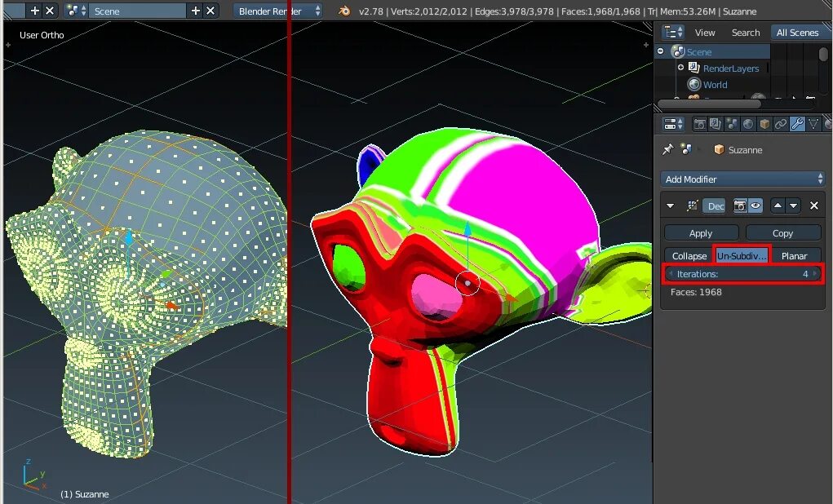
Task: Open the Outliner View menu
Action: [x=705, y=33]
